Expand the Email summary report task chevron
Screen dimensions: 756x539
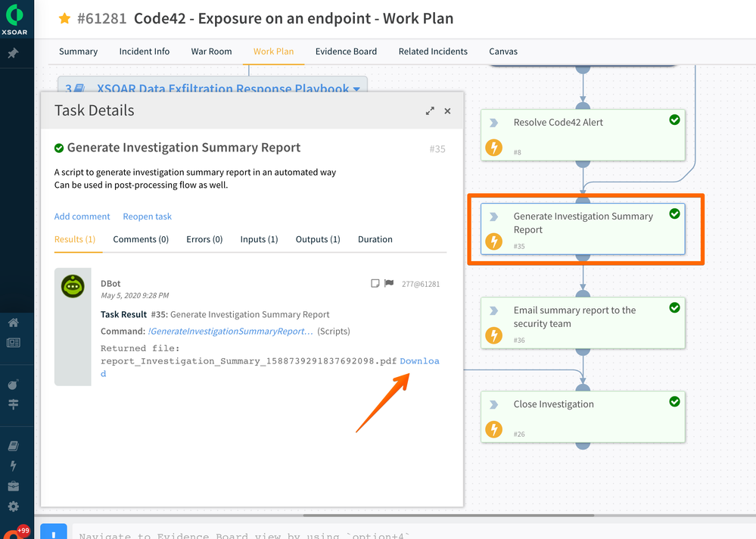(x=493, y=310)
